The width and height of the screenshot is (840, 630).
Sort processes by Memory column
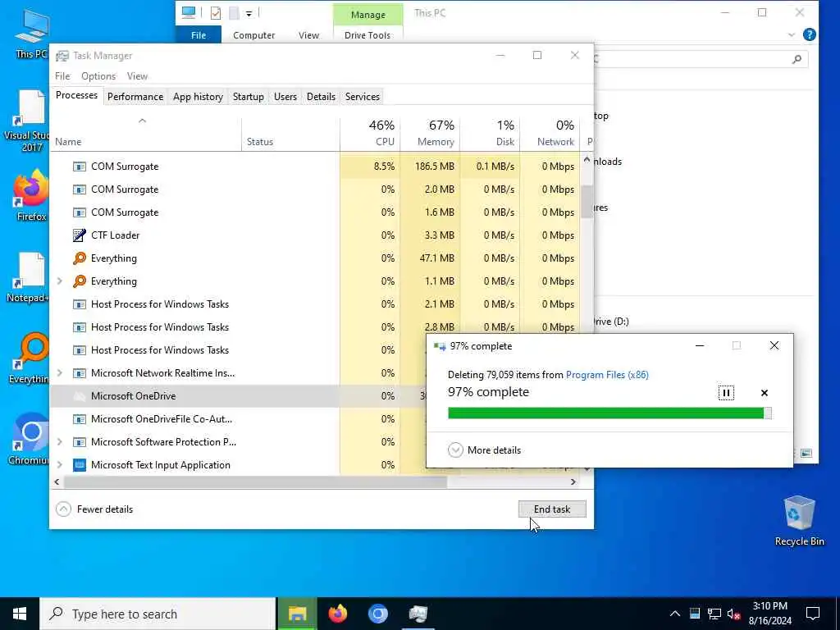tap(430, 133)
